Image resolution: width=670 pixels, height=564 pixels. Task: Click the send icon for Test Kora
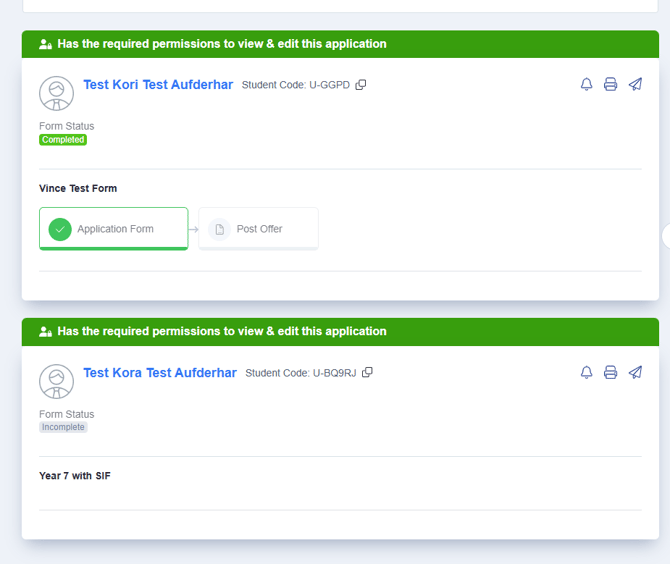pos(635,373)
